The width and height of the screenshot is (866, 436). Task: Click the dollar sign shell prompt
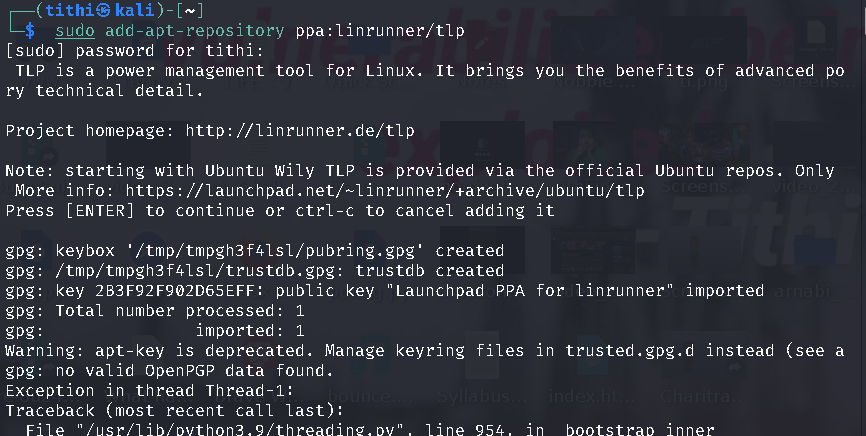pyautogui.click(x=31, y=31)
